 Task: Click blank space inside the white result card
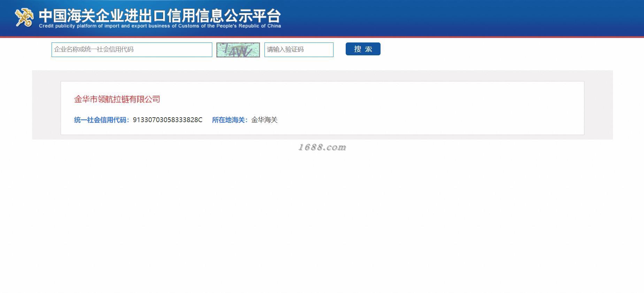pos(418,108)
